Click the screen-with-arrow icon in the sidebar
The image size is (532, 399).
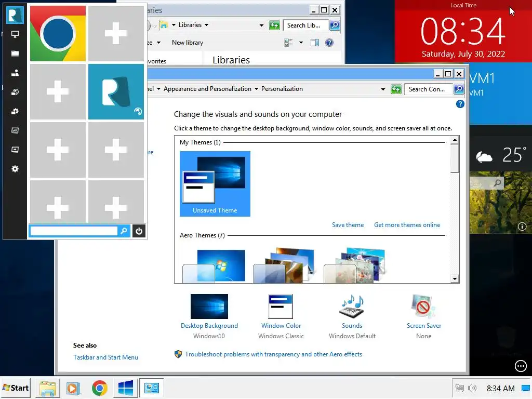(x=15, y=150)
